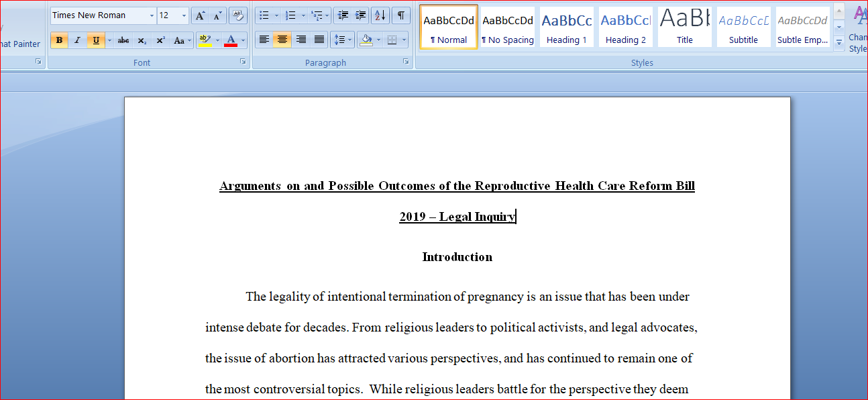Apply superscript formatting
Viewport: 868px width, 400px height.
tap(160, 40)
